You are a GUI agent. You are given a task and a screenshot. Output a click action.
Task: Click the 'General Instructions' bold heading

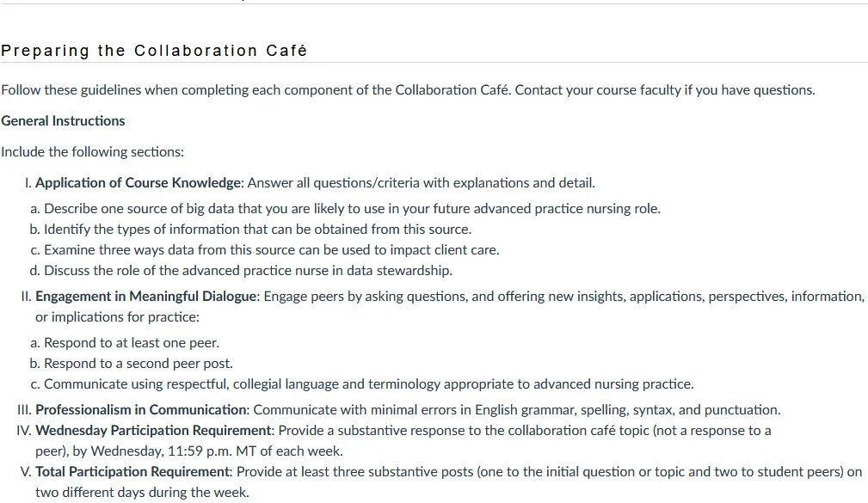pyautogui.click(x=63, y=120)
